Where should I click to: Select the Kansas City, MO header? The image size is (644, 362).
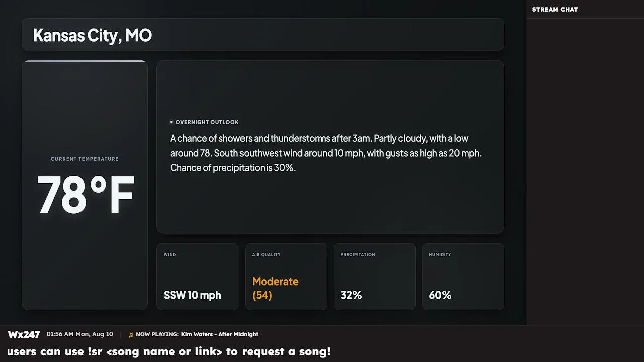pos(263,35)
